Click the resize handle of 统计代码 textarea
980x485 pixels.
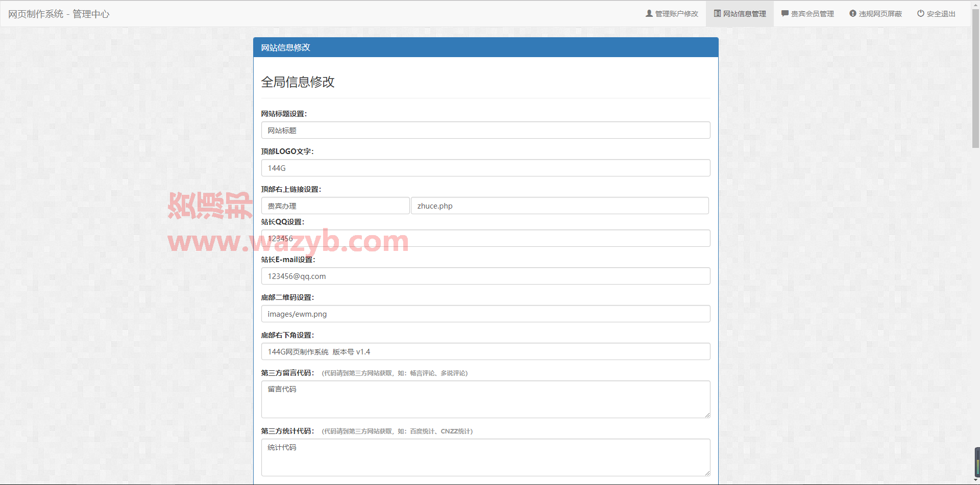[707, 473]
